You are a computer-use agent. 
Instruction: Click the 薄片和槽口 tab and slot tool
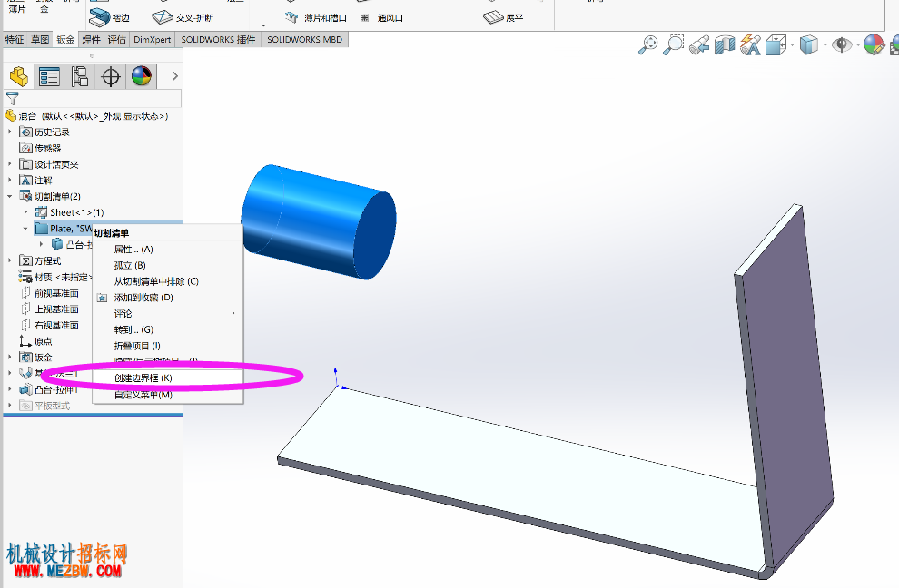pos(316,18)
